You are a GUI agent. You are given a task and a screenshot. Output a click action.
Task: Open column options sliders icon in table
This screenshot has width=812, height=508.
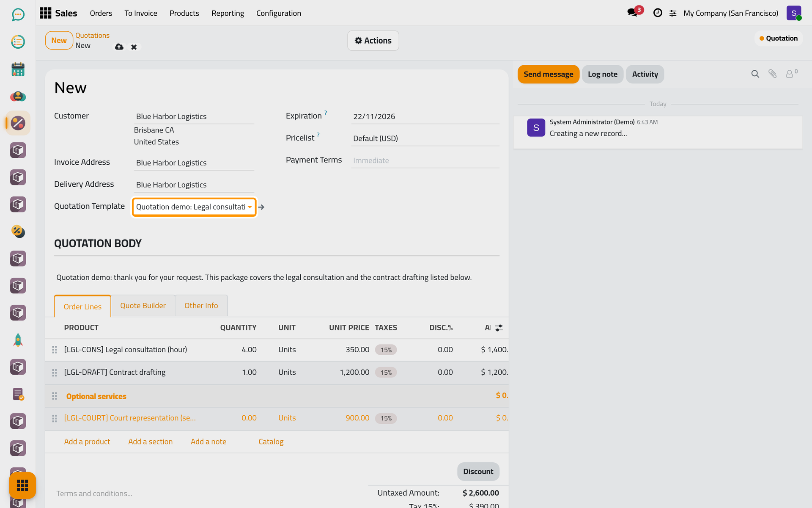499,328
